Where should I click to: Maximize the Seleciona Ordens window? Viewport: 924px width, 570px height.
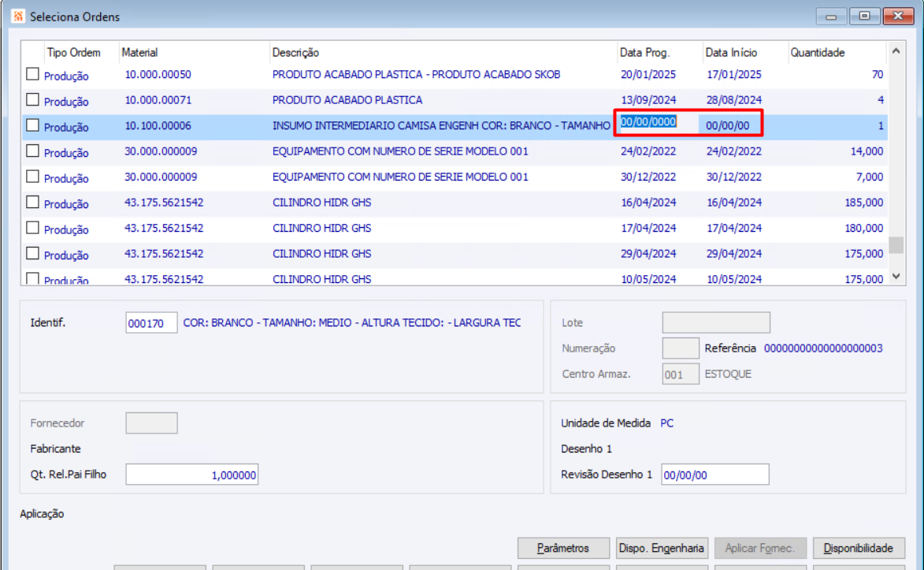pos(864,16)
